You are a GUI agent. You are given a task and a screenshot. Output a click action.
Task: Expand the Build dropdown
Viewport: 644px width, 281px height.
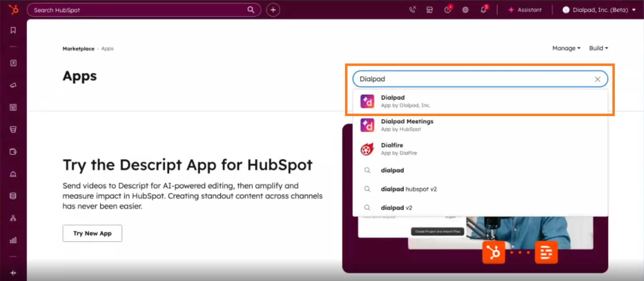pyautogui.click(x=599, y=48)
